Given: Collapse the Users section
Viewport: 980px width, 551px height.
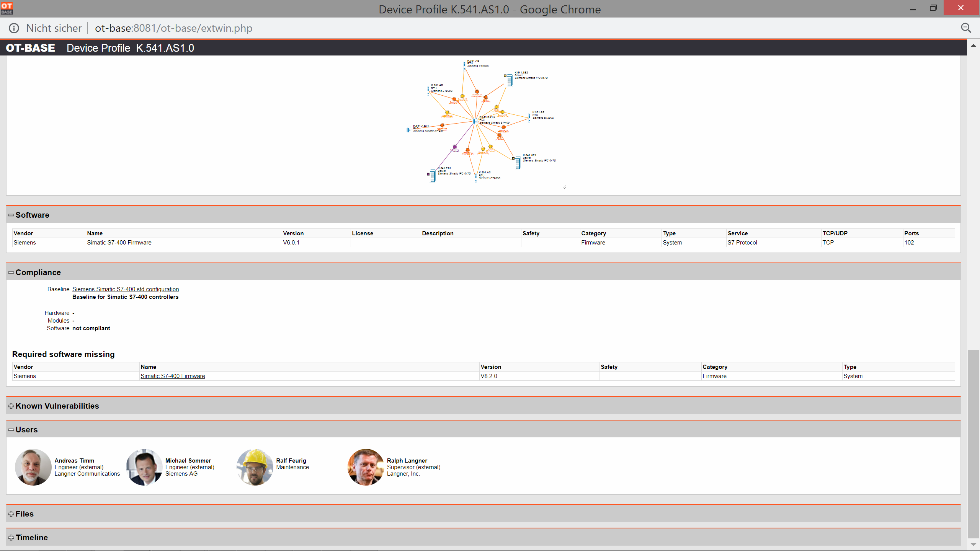Looking at the screenshot, I should pyautogui.click(x=11, y=430).
